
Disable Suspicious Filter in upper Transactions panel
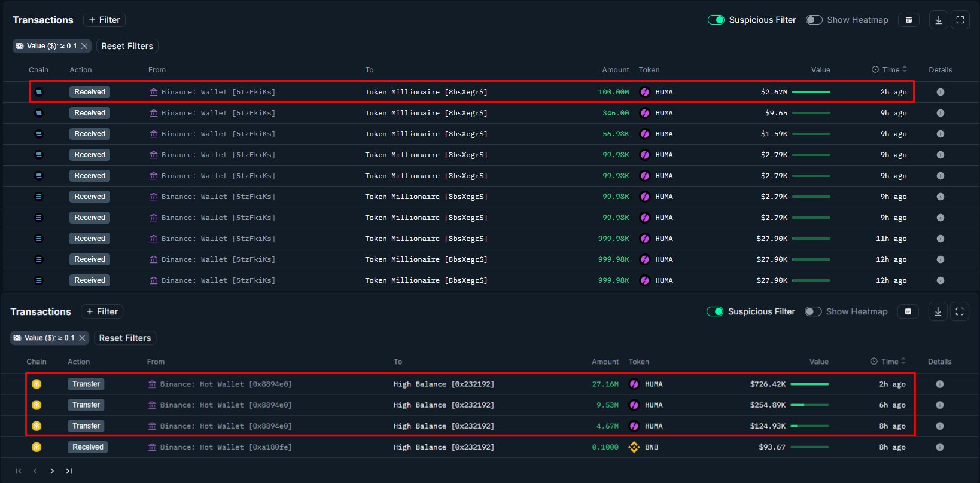point(716,20)
